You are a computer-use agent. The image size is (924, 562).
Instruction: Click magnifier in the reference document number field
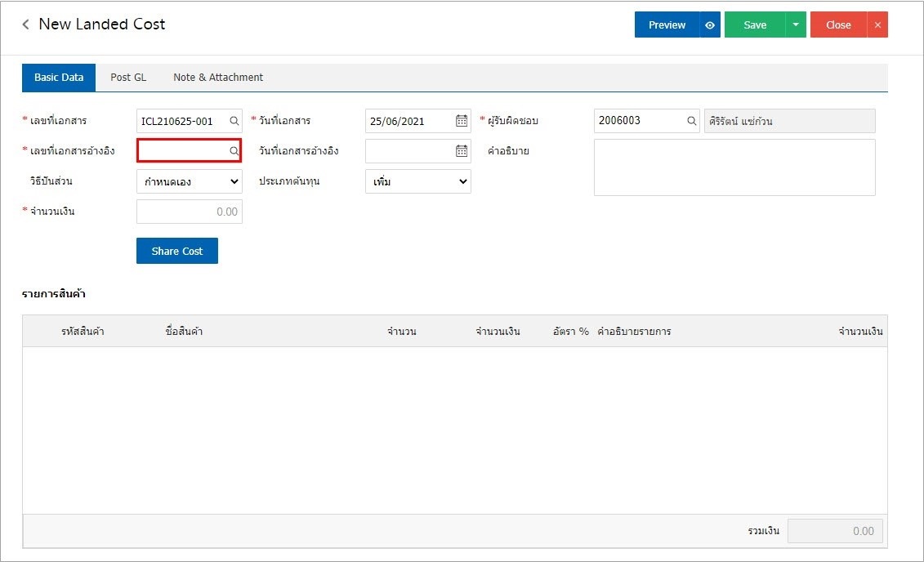click(x=234, y=151)
